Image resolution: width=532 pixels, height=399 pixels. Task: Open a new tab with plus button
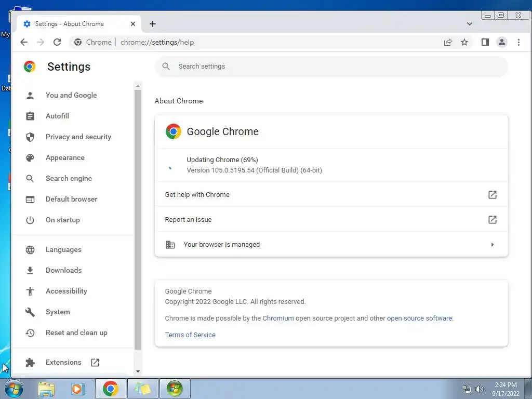(x=153, y=24)
